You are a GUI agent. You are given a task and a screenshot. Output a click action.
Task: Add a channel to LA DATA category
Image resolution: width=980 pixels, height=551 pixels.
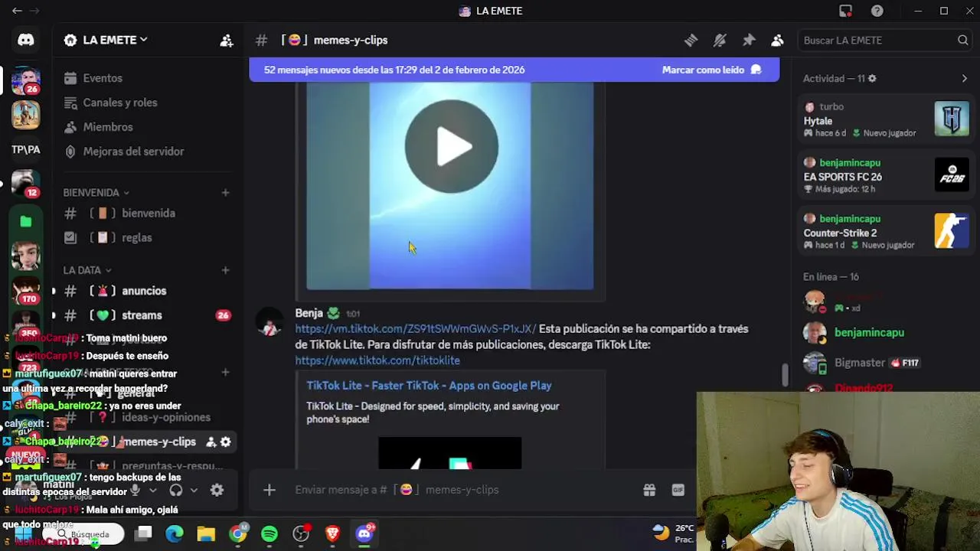[x=225, y=270]
